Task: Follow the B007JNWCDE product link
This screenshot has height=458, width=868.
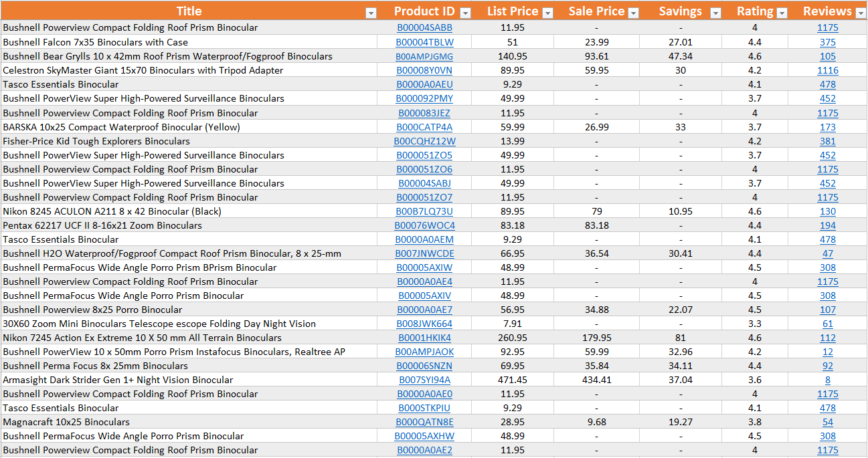Action: point(425,253)
